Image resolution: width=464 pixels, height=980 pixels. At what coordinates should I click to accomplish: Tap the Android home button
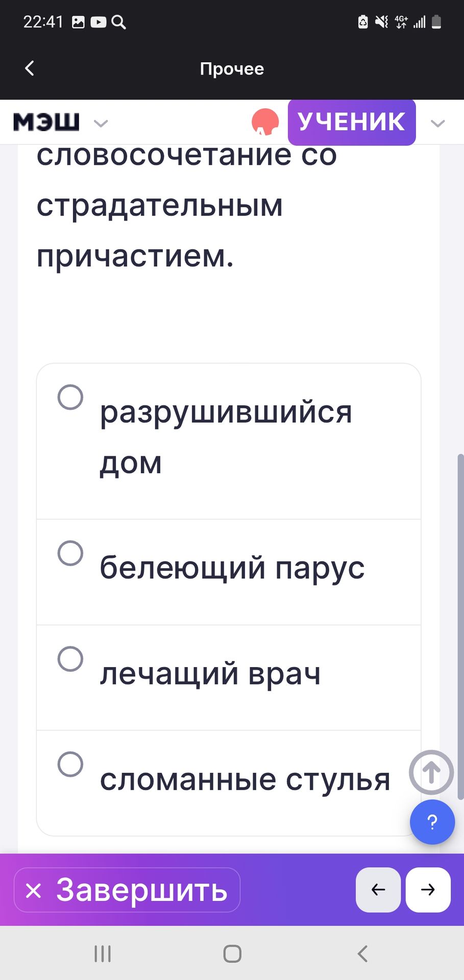click(232, 953)
